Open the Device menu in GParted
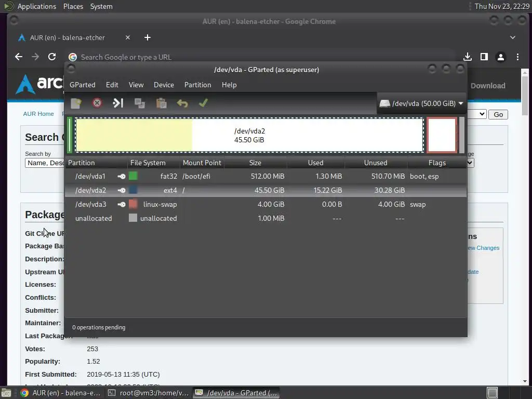The width and height of the screenshot is (532, 399). pos(164,85)
